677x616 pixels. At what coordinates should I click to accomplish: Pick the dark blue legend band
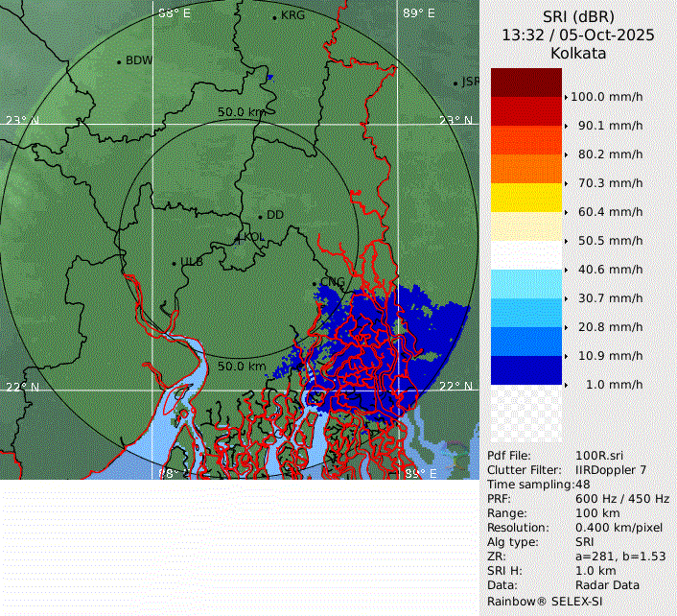[525, 370]
